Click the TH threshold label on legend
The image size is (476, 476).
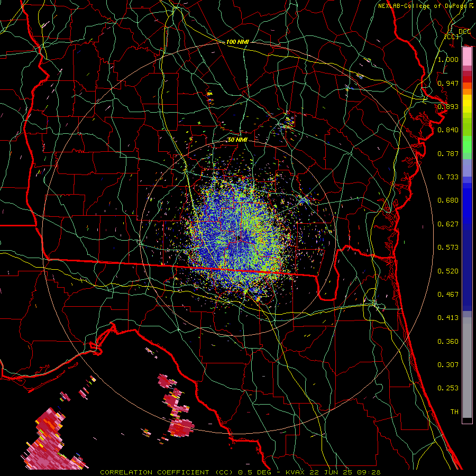tap(454, 411)
